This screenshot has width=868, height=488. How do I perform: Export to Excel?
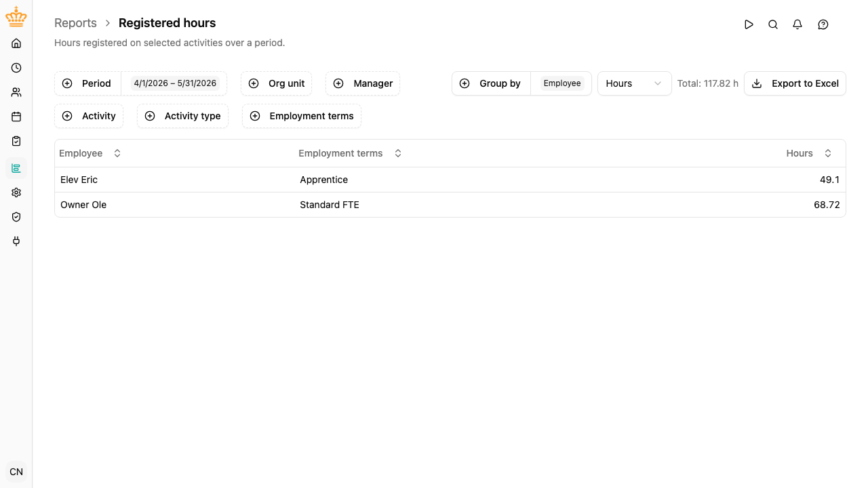coord(795,83)
